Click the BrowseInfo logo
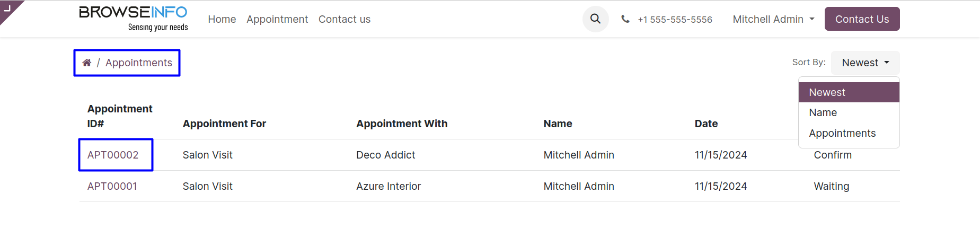The height and width of the screenshot is (246, 980). [134, 19]
